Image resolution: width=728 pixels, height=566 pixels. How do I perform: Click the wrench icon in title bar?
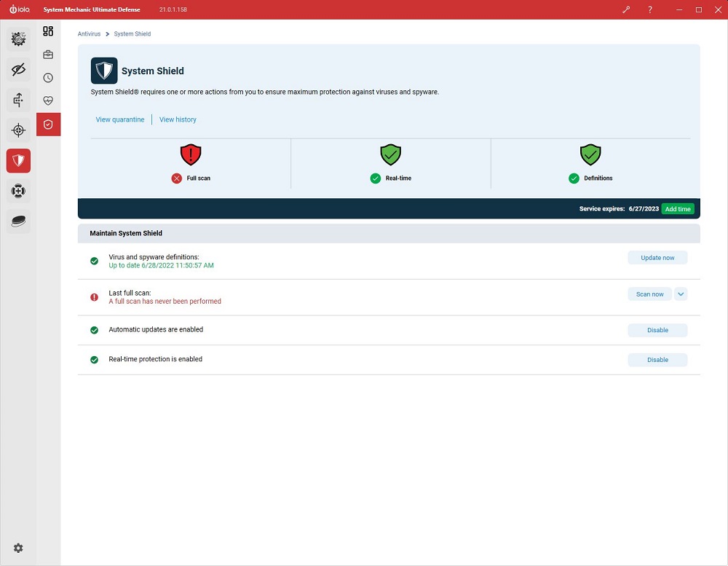(626, 9)
